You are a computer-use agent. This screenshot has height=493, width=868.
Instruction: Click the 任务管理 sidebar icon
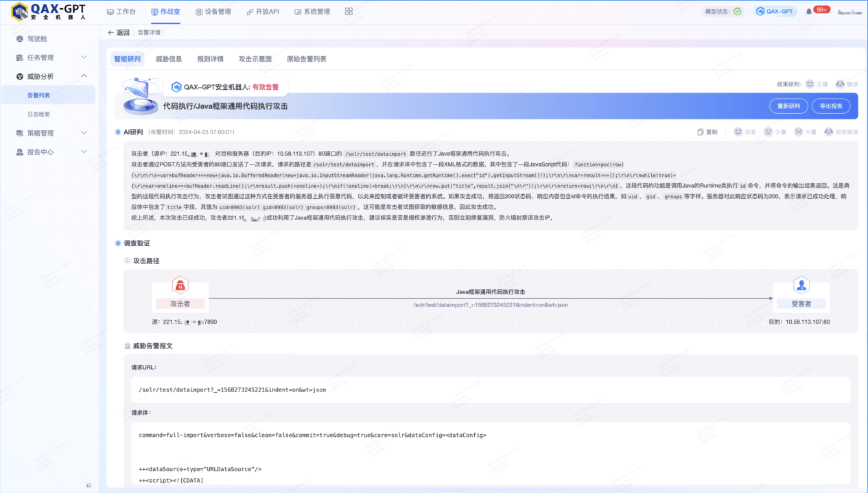(20, 58)
